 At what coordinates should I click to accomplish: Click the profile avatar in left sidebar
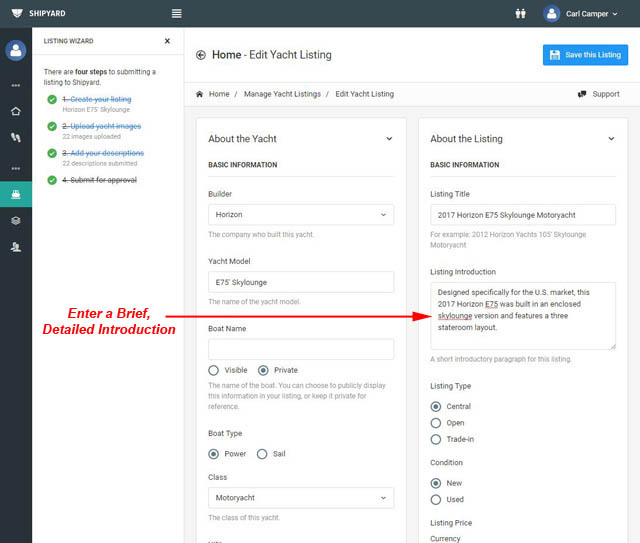pos(15,51)
